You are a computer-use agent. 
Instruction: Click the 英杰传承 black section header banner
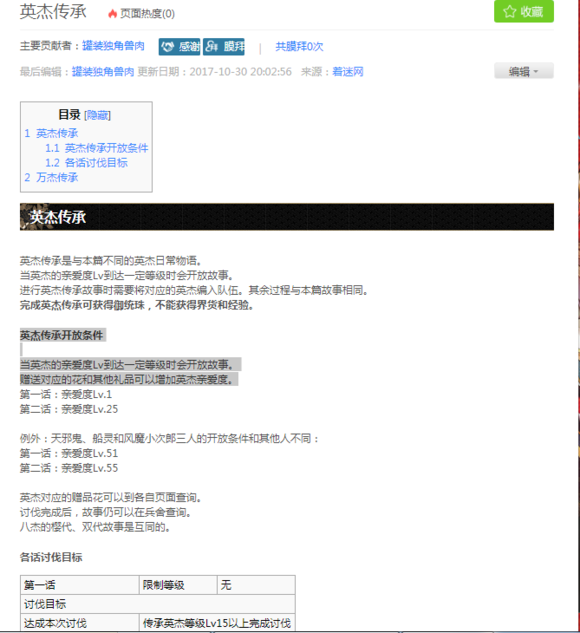coord(287,217)
